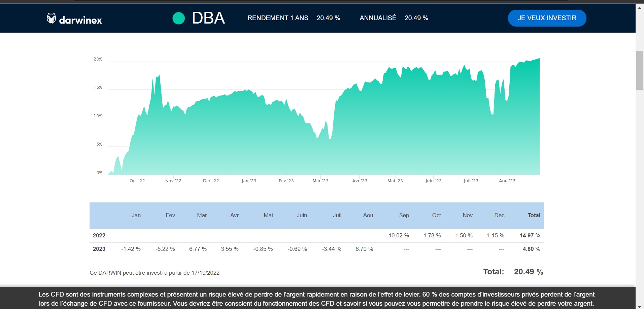Click the overall Total 20.49 % figure
Image resolution: width=644 pixels, height=309 pixels.
tap(529, 272)
